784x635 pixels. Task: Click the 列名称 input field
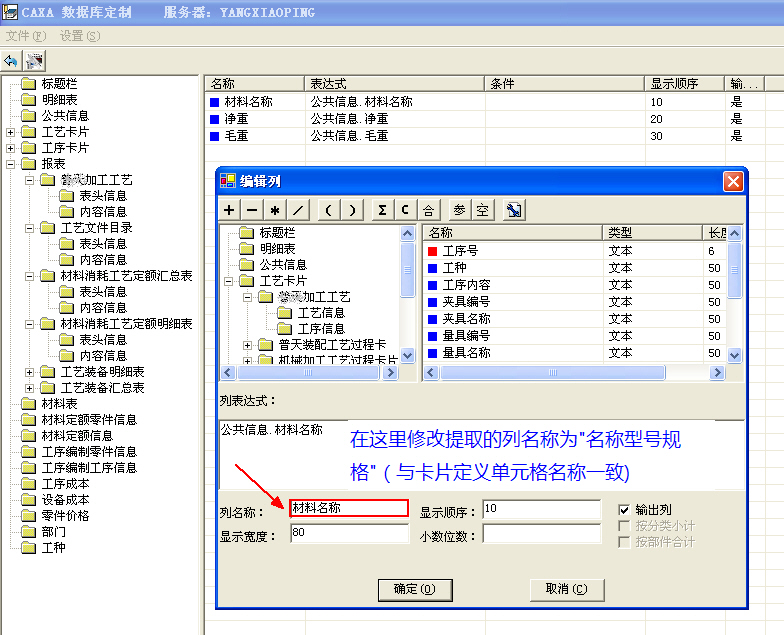pyautogui.click(x=348, y=508)
